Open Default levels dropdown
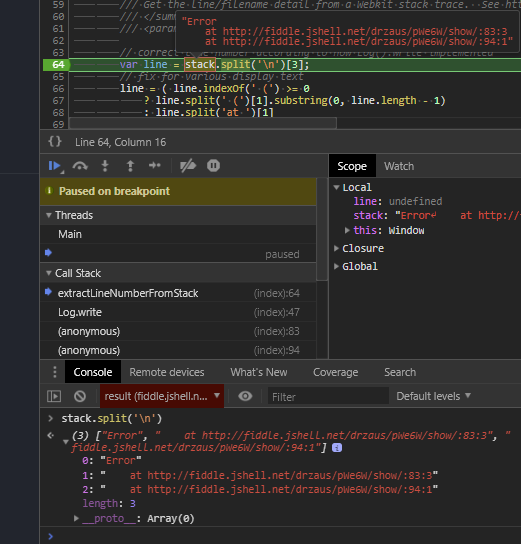The image size is (521, 544). point(433,396)
